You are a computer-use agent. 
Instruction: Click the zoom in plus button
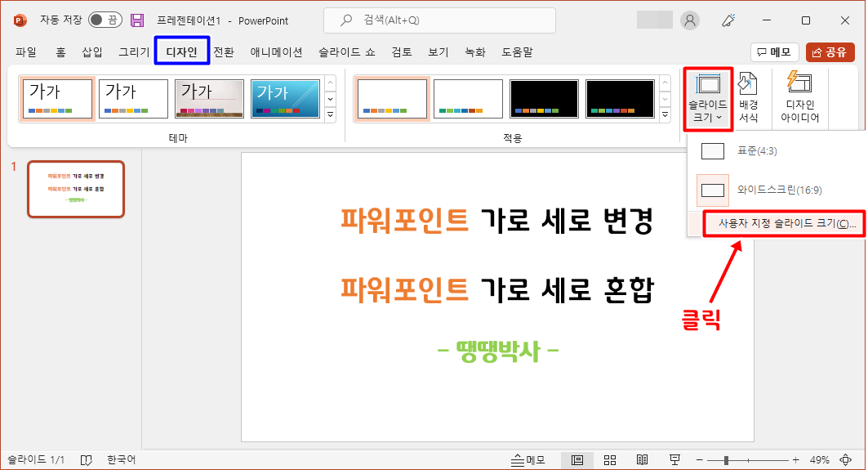tap(795, 460)
